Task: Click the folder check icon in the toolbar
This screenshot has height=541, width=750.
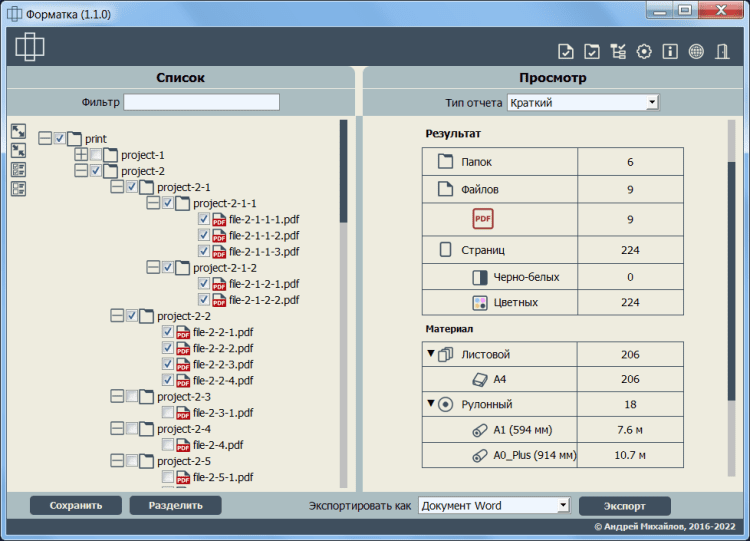Action: (592, 52)
